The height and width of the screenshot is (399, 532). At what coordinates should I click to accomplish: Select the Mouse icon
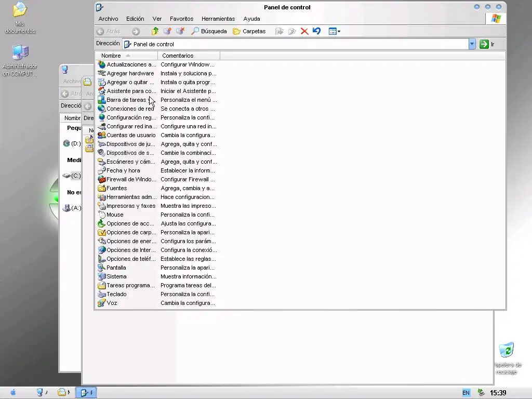click(102, 215)
